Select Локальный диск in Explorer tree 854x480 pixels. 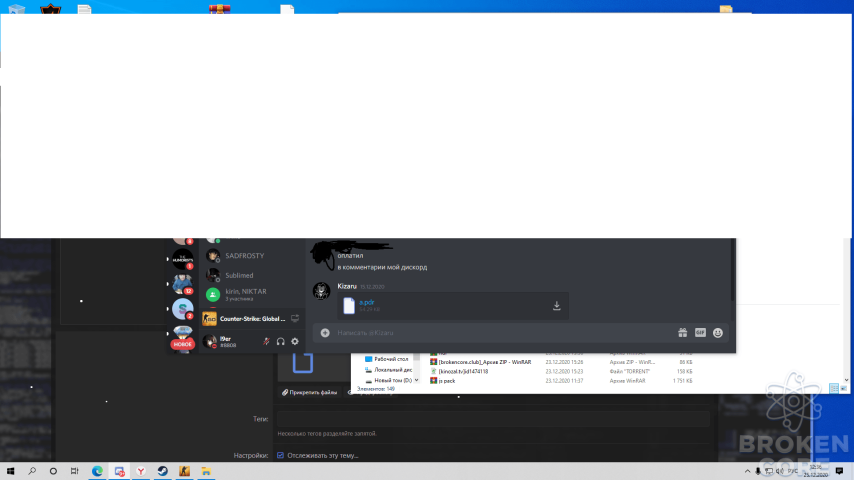tap(388, 370)
